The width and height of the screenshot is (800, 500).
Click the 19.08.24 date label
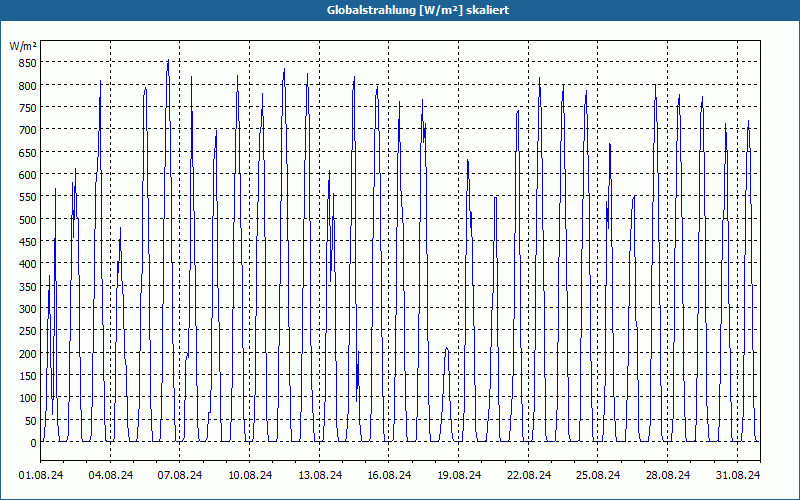[459, 475]
